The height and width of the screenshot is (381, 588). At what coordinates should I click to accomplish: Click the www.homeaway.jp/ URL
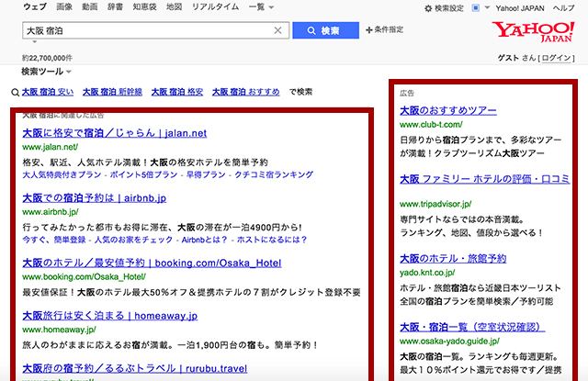click(59, 330)
